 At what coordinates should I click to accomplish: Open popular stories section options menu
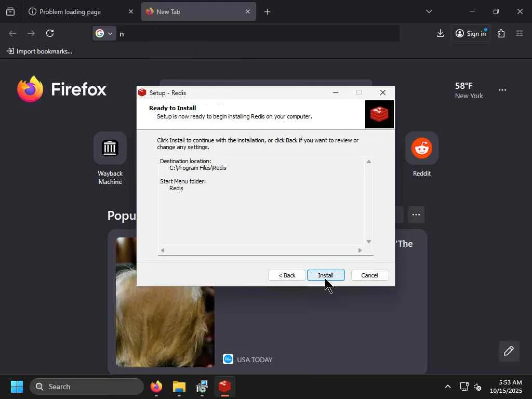point(416,215)
